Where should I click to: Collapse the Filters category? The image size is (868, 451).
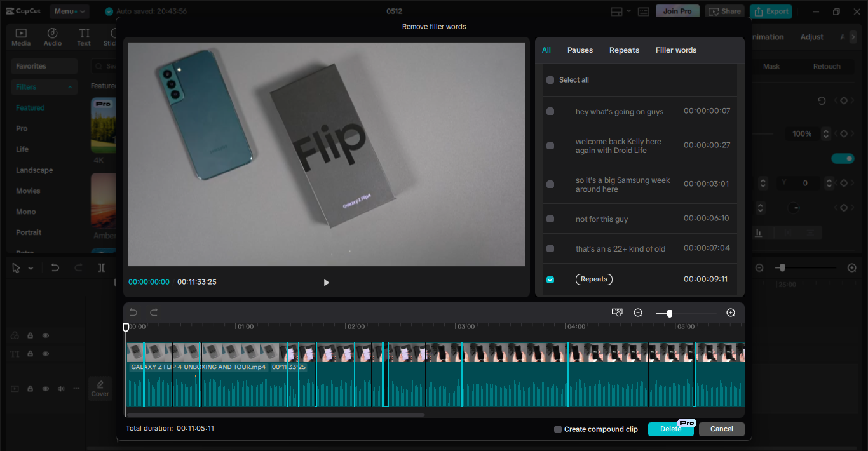[x=69, y=86]
